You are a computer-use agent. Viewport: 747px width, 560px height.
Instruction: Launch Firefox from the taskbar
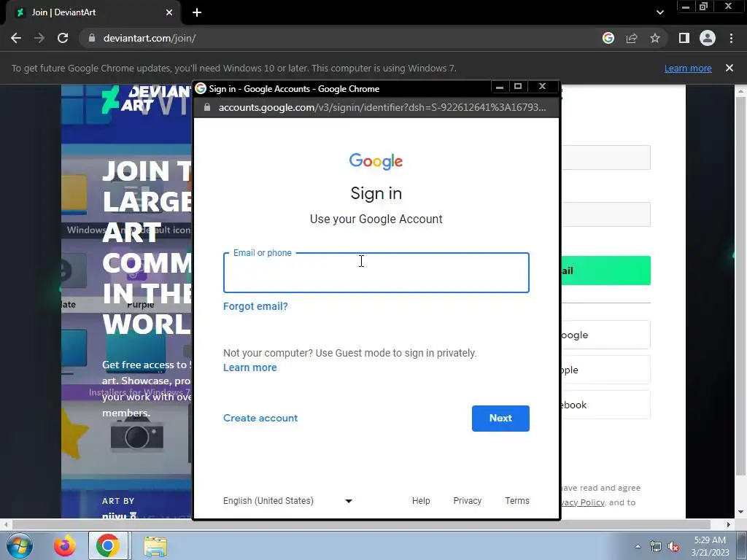coord(65,545)
